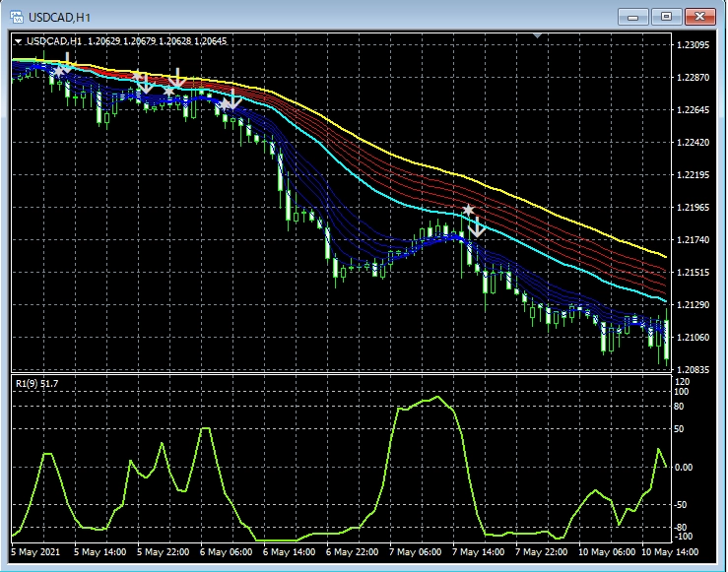Viewport: 728px width, 572px height.
Task: Click the USDCAD,H1 window title bar
Action: click(x=296, y=16)
